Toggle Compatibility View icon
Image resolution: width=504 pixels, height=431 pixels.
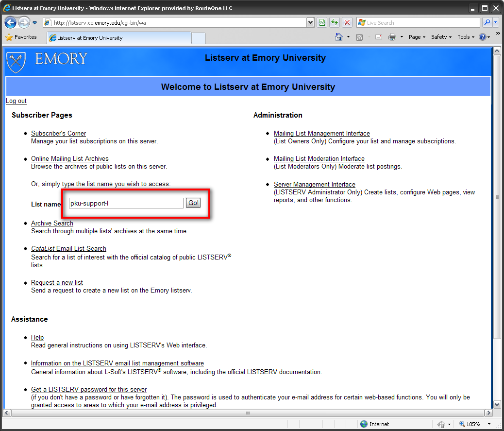click(x=322, y=22)
